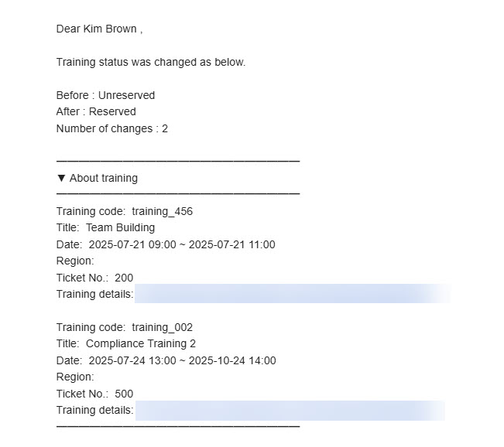Click the ticket number 200

pos(124,278)
